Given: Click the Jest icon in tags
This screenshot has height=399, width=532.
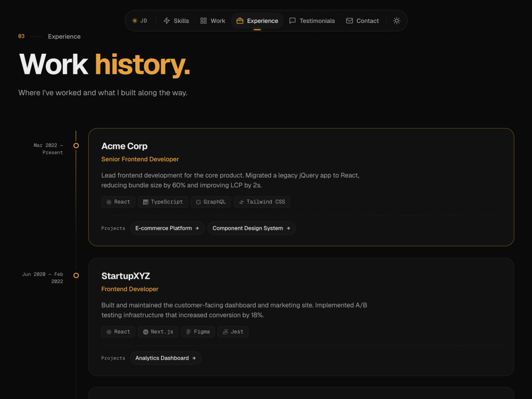Looking at the screenshot, I should tap(225, 332).
